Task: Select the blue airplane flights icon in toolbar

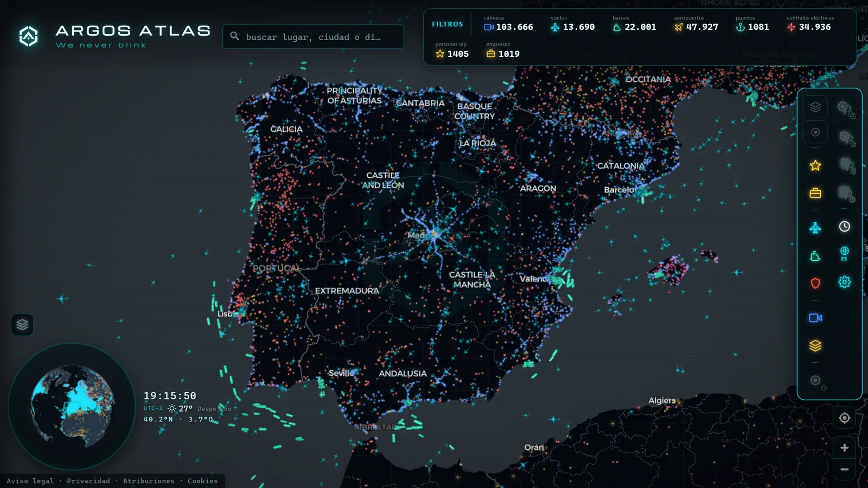Action: tap(815, 228)
